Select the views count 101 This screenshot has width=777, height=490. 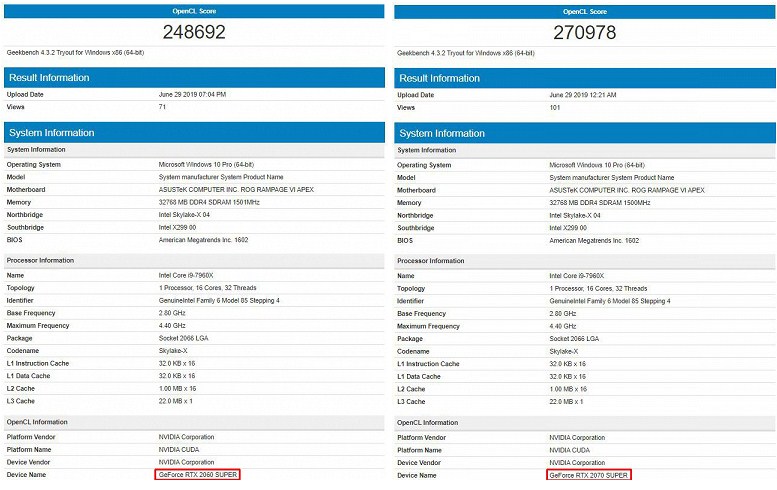(555, 108)
